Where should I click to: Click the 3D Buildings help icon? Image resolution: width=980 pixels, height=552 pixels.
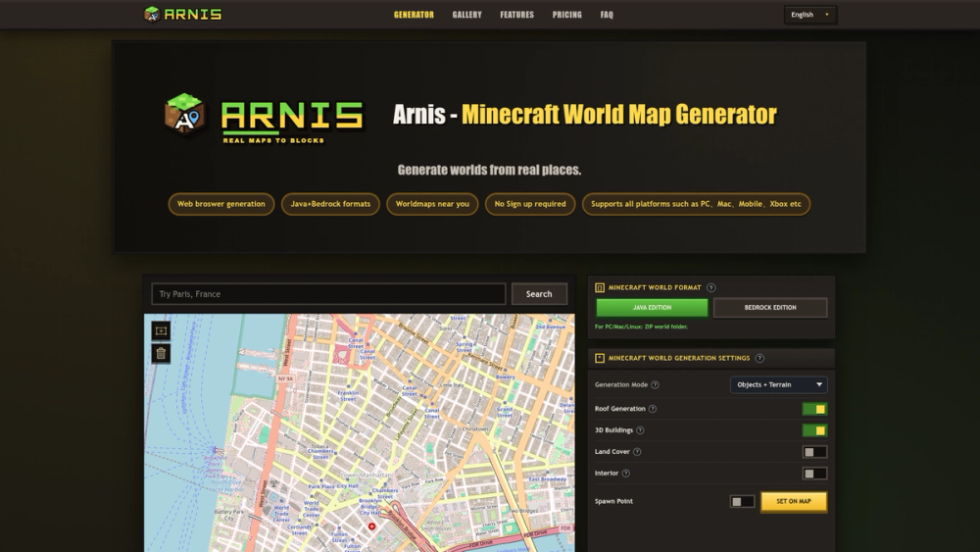(x=640, y=430)
